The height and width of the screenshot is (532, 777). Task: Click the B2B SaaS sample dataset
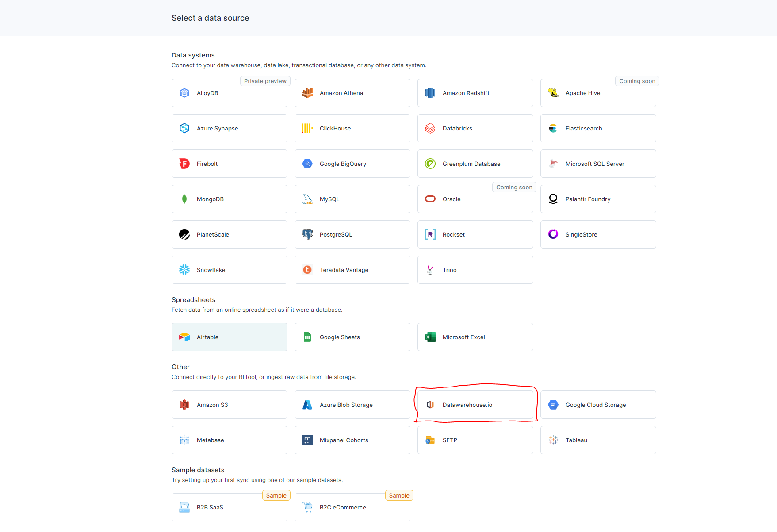point(229,507)
